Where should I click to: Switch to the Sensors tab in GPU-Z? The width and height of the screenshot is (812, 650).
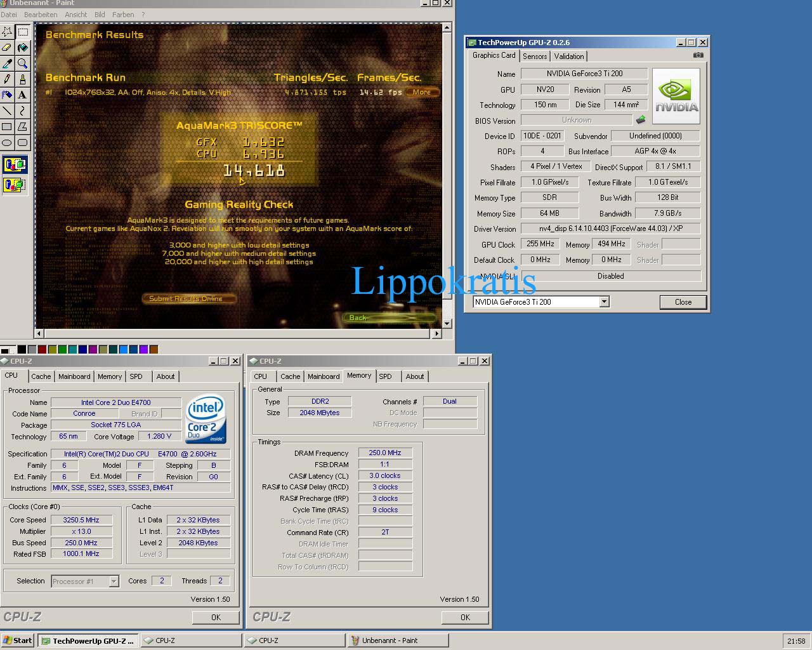pyautogui.click(x=535, y=56)
